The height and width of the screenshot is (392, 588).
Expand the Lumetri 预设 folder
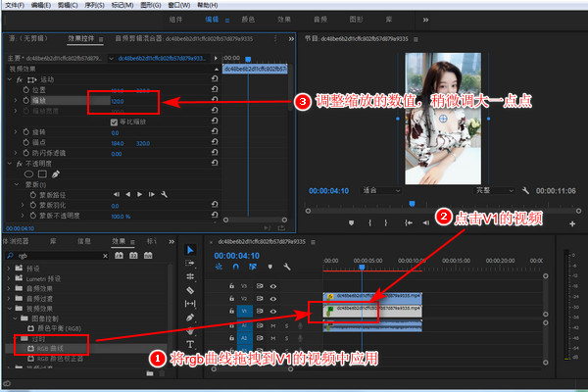(x=9, y=278)
